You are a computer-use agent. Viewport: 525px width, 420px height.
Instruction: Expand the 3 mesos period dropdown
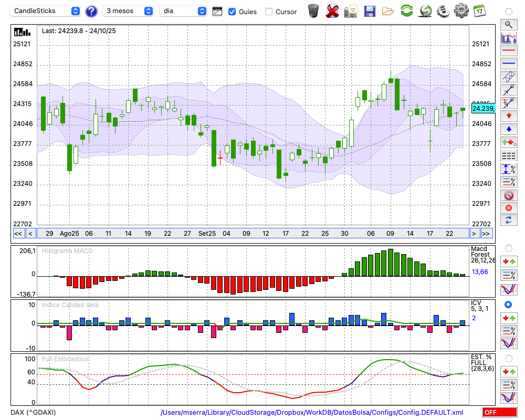pyautogui.click(x=128, y=11)
